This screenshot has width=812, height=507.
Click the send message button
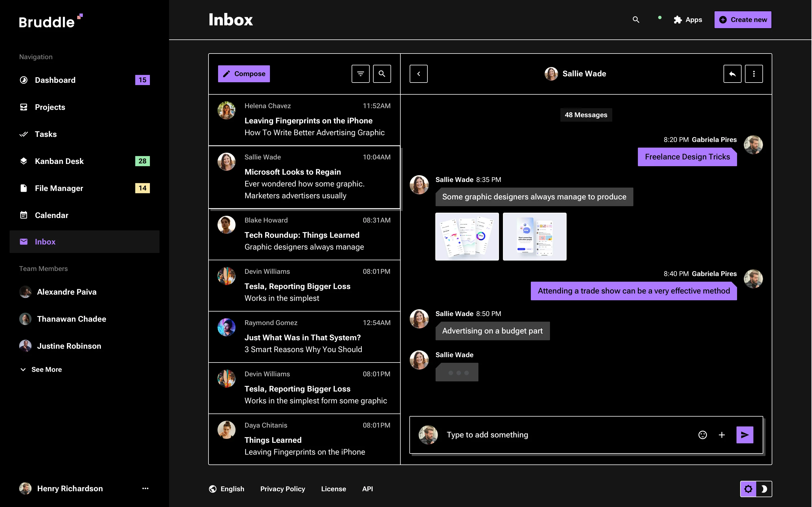(745, 435)
